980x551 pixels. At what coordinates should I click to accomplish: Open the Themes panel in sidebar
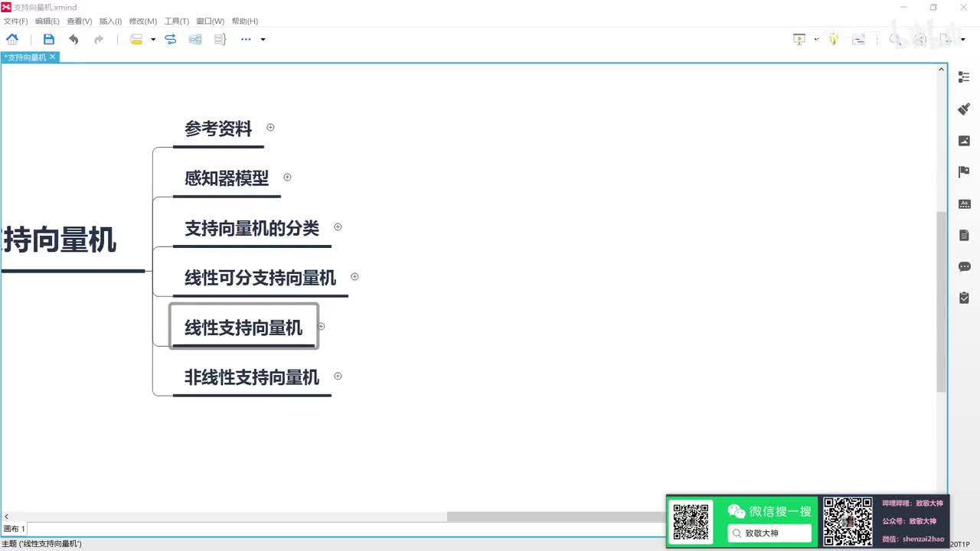964,204
